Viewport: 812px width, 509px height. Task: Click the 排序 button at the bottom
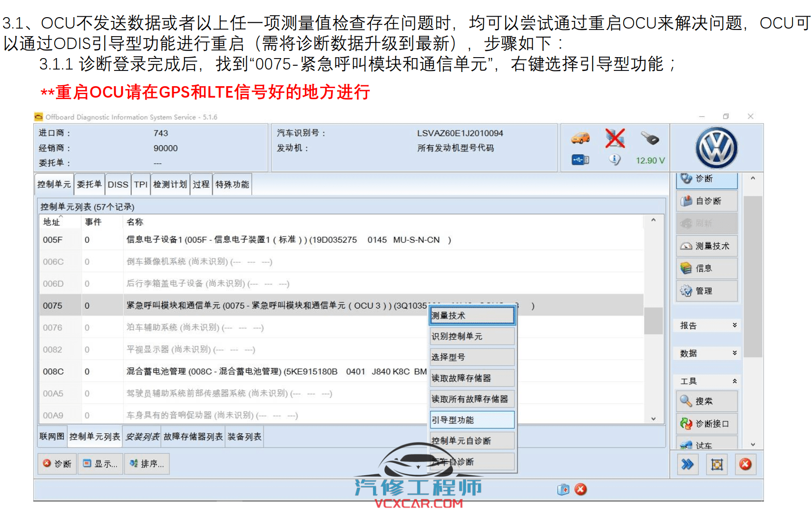pyautogui.click(x=147, y=464)
